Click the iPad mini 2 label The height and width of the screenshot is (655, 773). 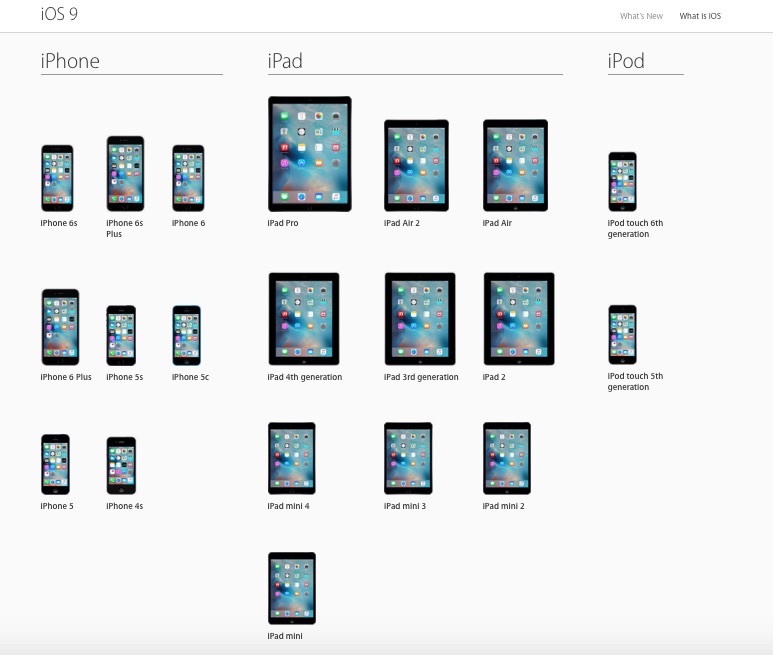tap(503, 506)
